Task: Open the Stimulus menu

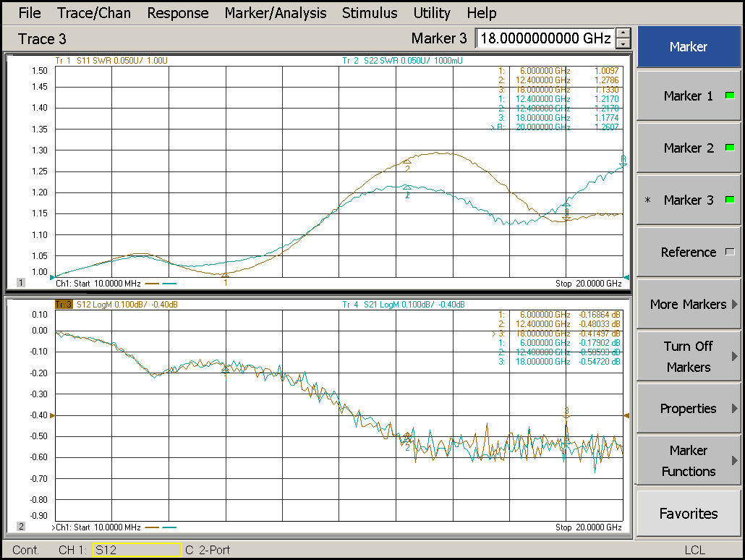Action: (369, 13)
